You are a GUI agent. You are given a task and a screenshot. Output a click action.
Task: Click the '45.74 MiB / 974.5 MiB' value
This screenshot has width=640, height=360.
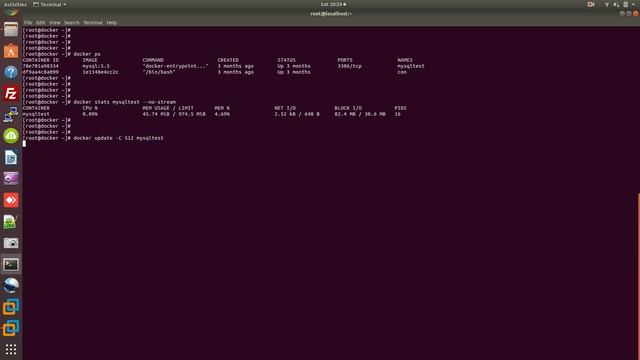pyautogui.click(x=174, y=114)
